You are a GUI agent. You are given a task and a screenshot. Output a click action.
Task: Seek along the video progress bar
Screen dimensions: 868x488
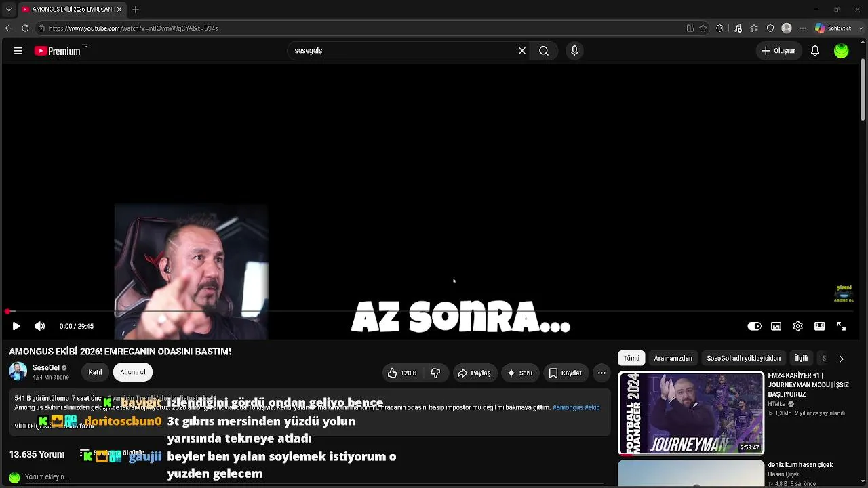[430, 312]
